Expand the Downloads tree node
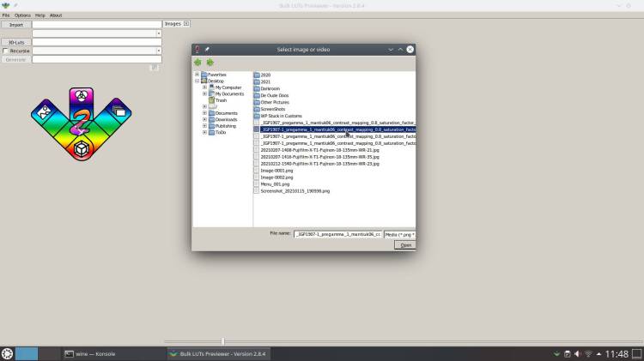Image resolution: width=644 pixels, height=361 pixels. [204, 120]
